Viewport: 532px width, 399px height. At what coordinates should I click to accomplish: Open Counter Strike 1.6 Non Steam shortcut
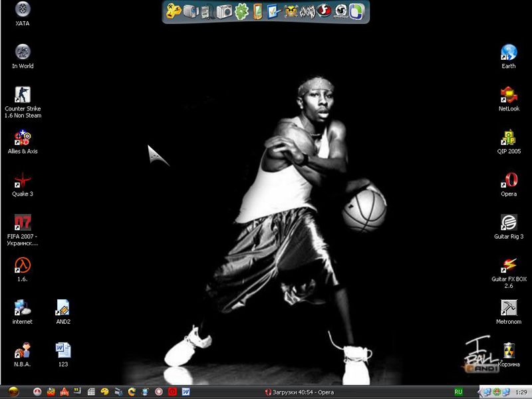pyautogui.click(x=23, y=95)
